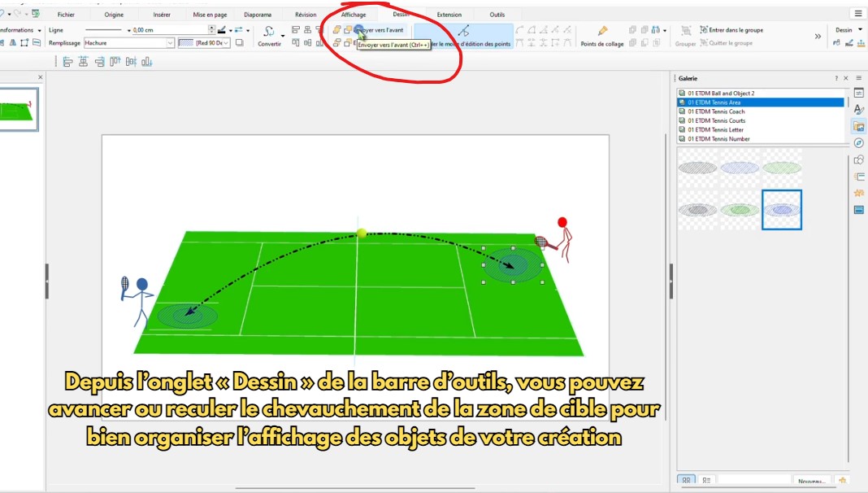Click the Nouveau button in gallery
The width and height of the screenshot is (868, 493).
[x=812, y=481]
